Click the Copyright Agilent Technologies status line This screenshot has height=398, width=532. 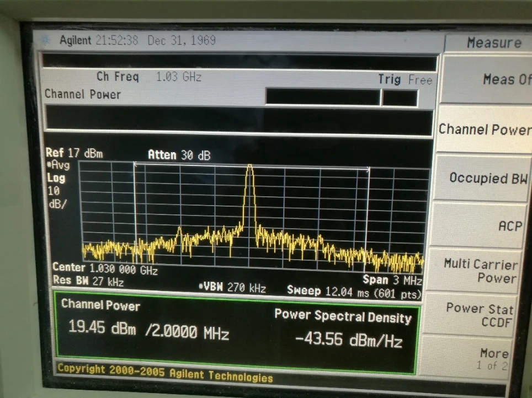coord(165,372)
